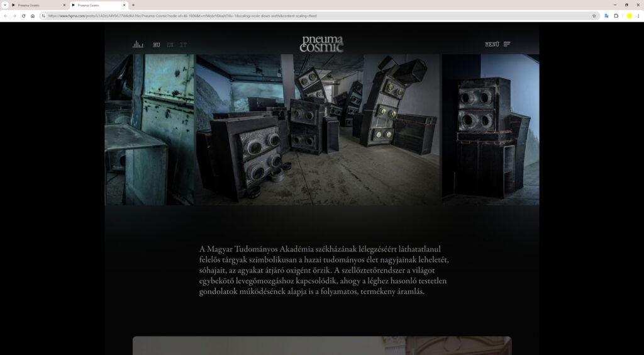Click the Pneuma Cosmic logo
This screenshot has height=355, width=644.
pos(321,44)
